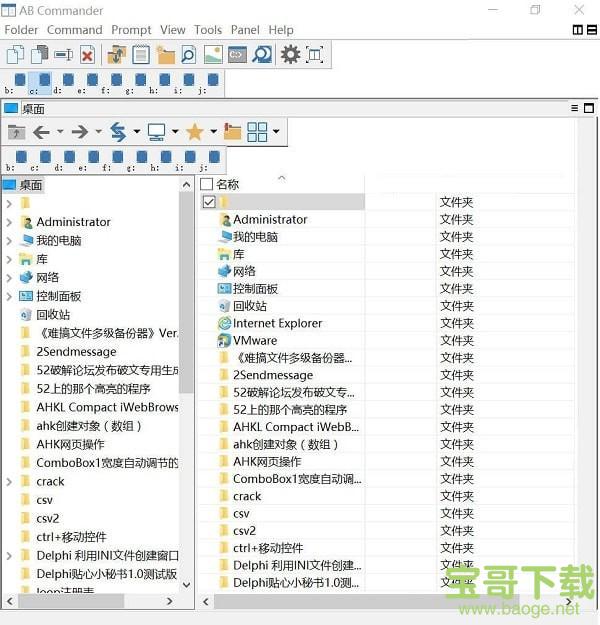The image size is (600, 625).
Task: Select VMware in the file list
Action: click(255, 341)
